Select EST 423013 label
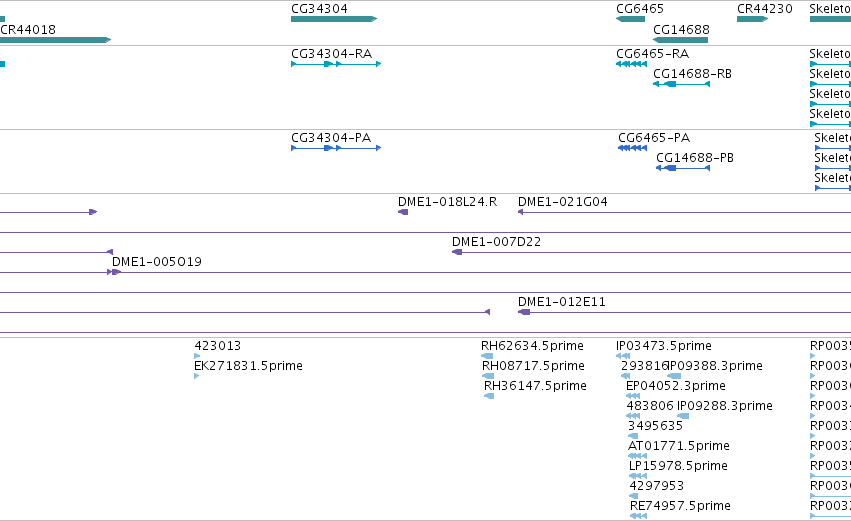 218,346
